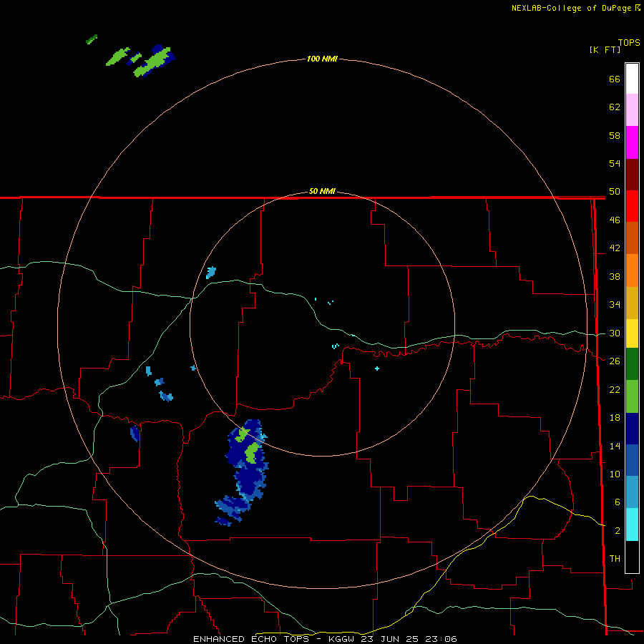This screenshot has height=644, width=644.
Task: Click the light green 18-22 kft swatch
Action: 632,396
